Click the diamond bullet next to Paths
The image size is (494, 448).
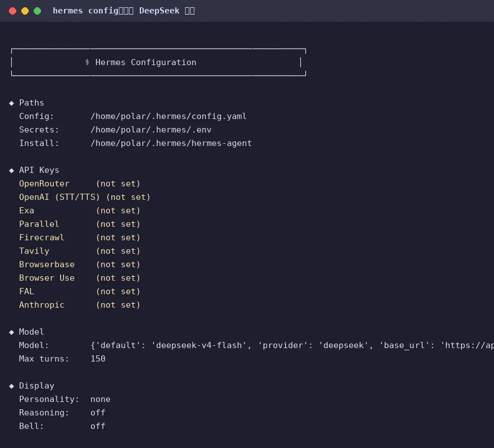tap(12, 103)
